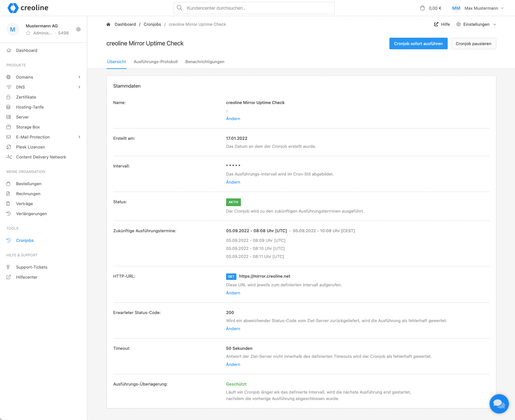This screenshot has width=515, height=420.
Task: Click the 50 Sekunden timeout value
Action: click(239, 348)
